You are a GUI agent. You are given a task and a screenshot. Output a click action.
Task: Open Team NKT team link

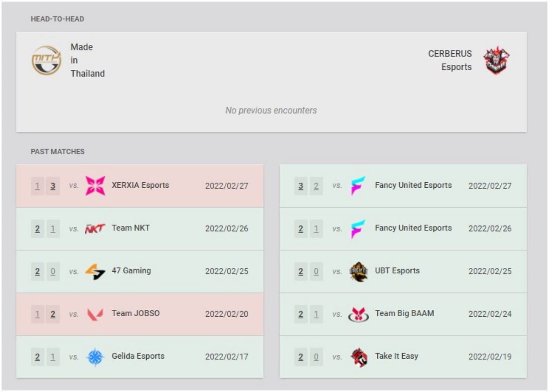click(x=131, y=228)
